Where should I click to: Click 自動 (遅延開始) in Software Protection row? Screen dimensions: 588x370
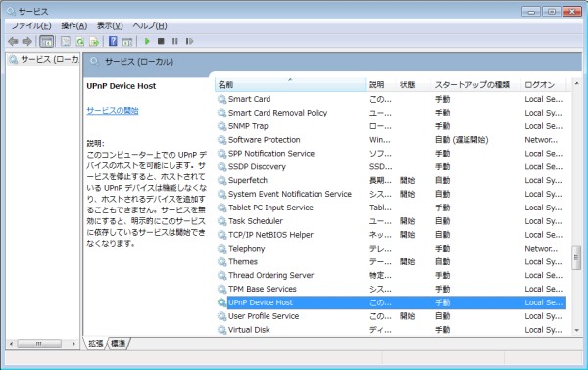click(462, 140)
